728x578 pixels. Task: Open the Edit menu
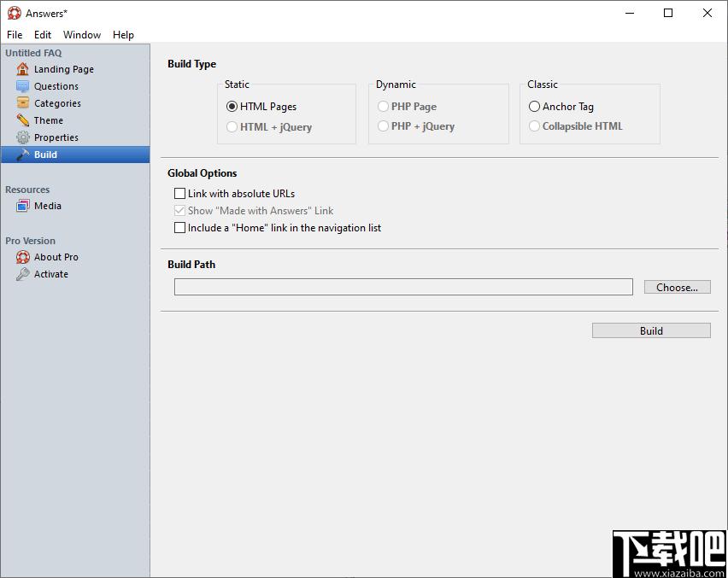[x=42, y=35]
